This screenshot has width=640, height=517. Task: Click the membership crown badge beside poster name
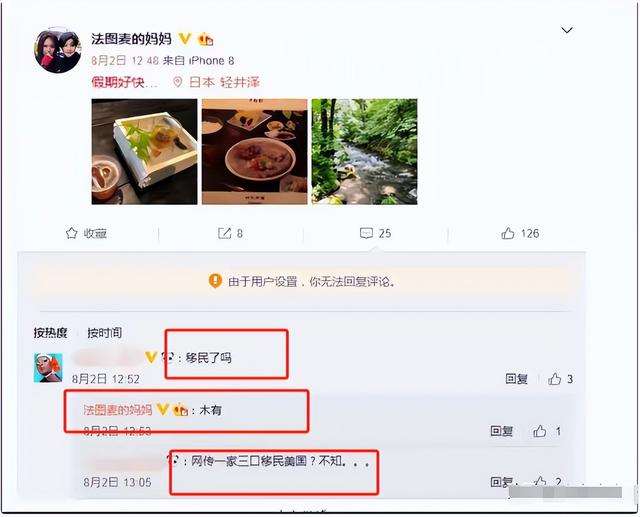[x=206, y=39]
